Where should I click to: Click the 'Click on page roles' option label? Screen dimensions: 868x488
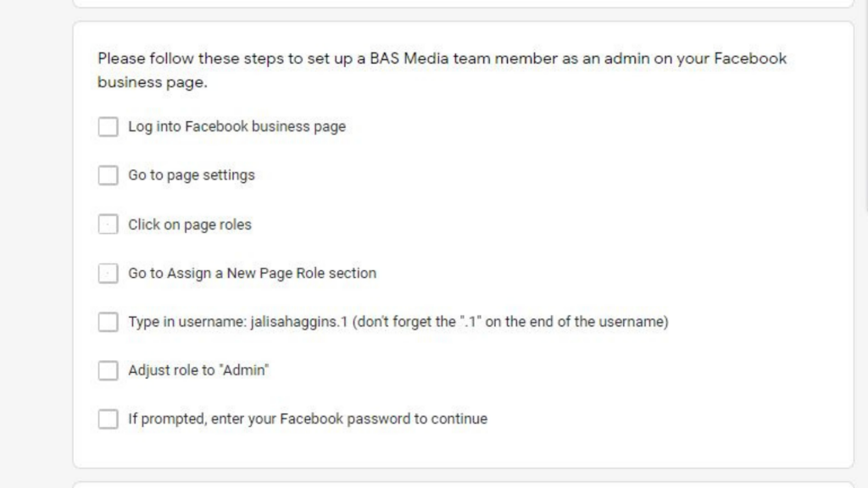click(189, 225)
